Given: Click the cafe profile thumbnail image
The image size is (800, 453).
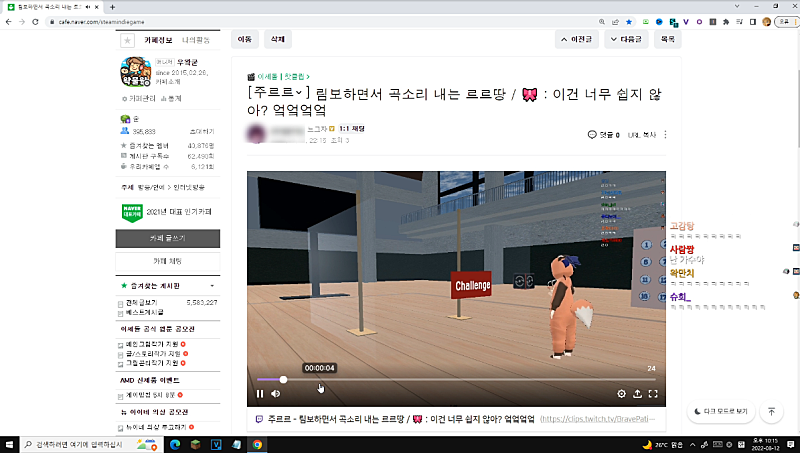Looking at the screenshot, I should [x=136, y=72].
